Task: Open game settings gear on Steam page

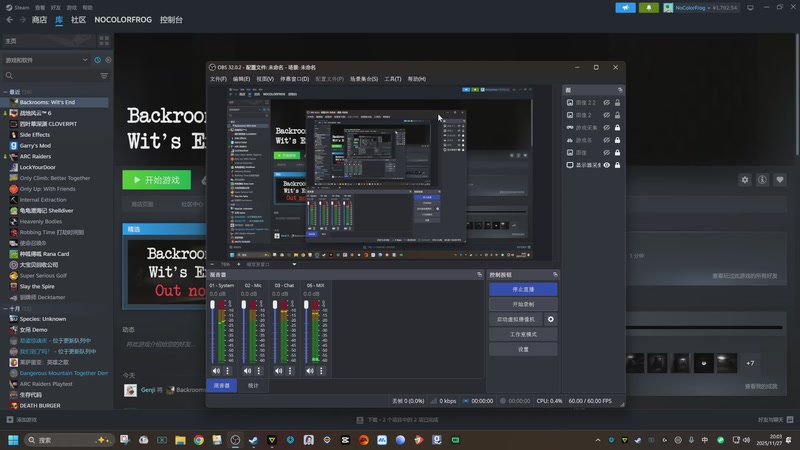Action: point(744,180)
